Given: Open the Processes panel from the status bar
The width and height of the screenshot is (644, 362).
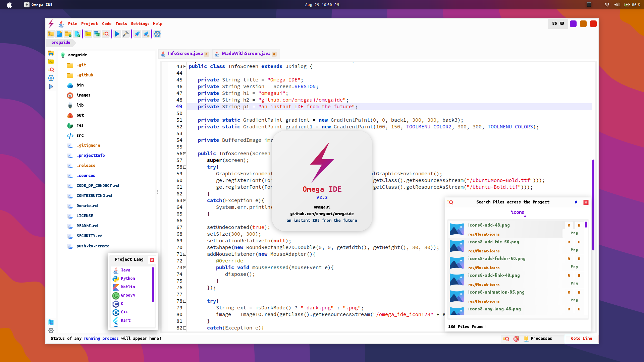Looking at the screenshot, I should pyautogui.click(x=538, y=339).
